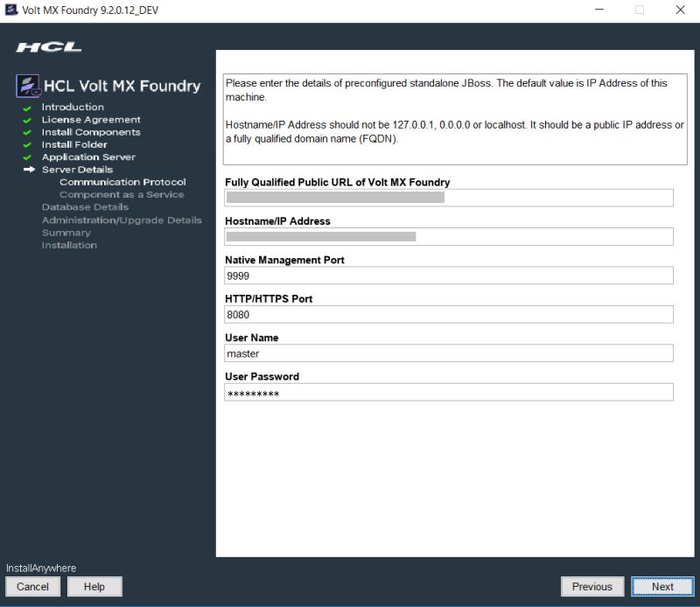Open installer Help
The height and width of the screenshot is (607, 700).
pos(94,587)
